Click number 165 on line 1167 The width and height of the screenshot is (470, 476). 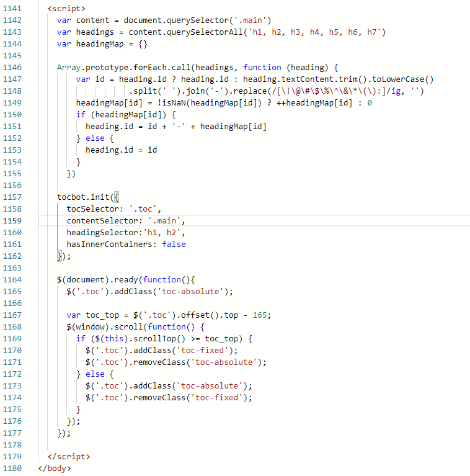point(260,315)
